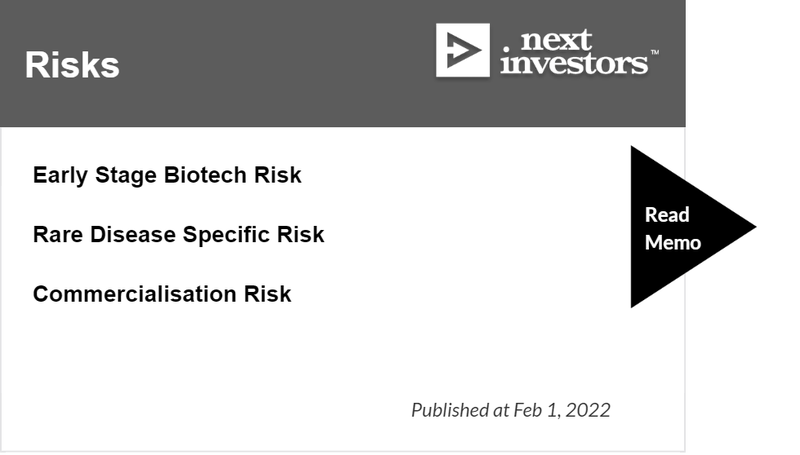
Task: Select the Rare Disease Specific Risk item
Action: [x=178, y=235]
